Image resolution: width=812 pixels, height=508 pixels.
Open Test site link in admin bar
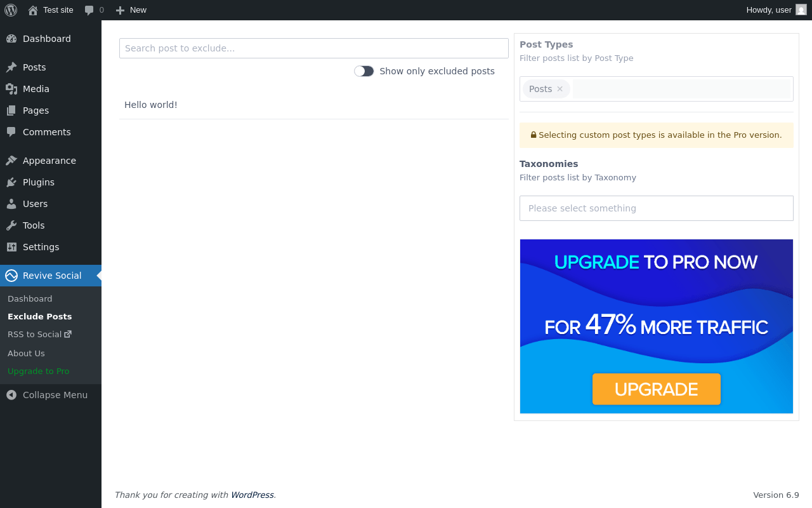click(58, 10)
